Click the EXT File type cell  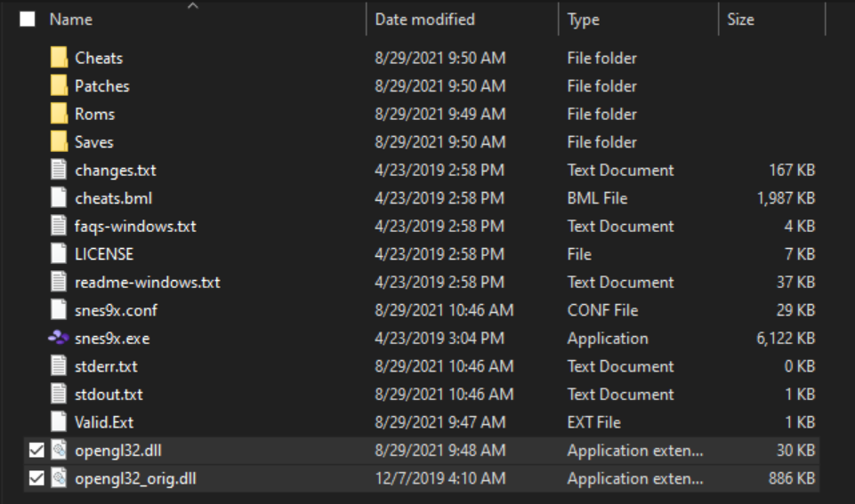coord(593,422)
